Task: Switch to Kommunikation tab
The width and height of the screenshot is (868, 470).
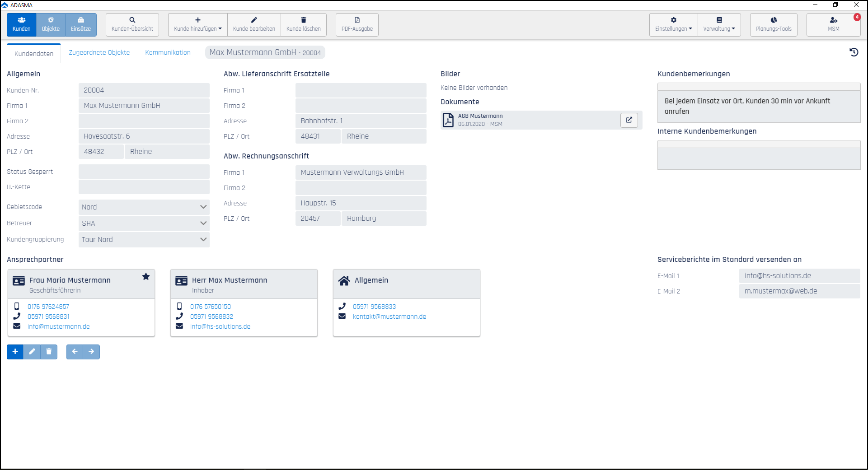Action: point(168,52)
